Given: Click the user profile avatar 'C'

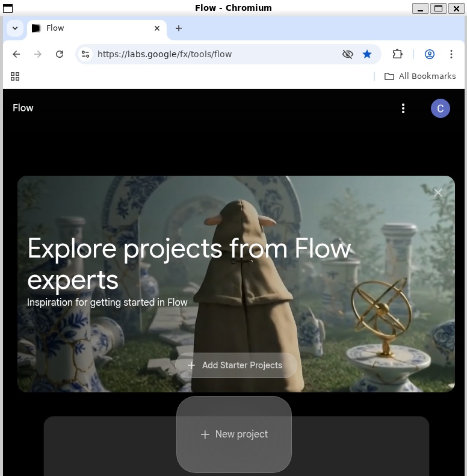Looking at the screenshot, I should (440, 108).
